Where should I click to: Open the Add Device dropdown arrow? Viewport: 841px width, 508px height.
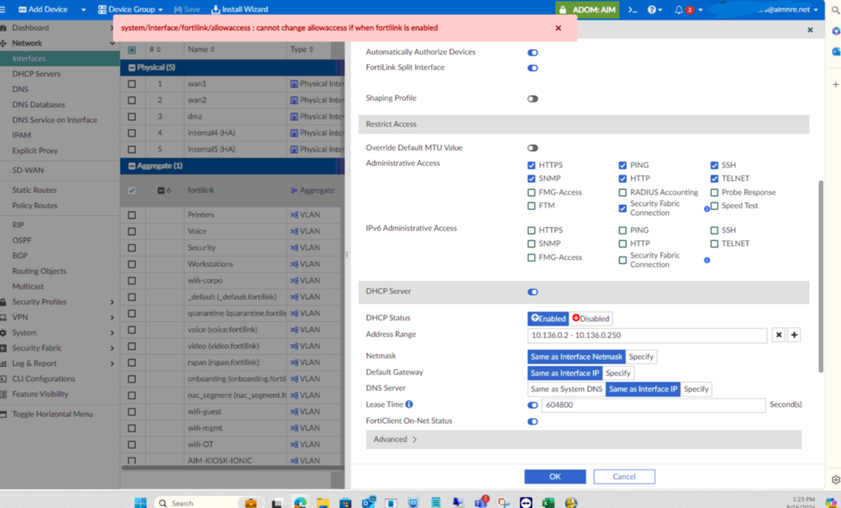pyautogui.click(x=83, y=10)
